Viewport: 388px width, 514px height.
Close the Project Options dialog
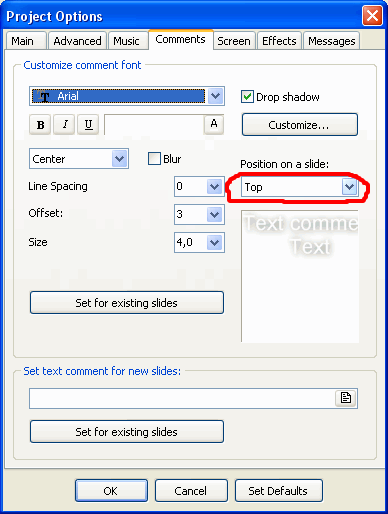pyautogui.click(x=372, y=16)
